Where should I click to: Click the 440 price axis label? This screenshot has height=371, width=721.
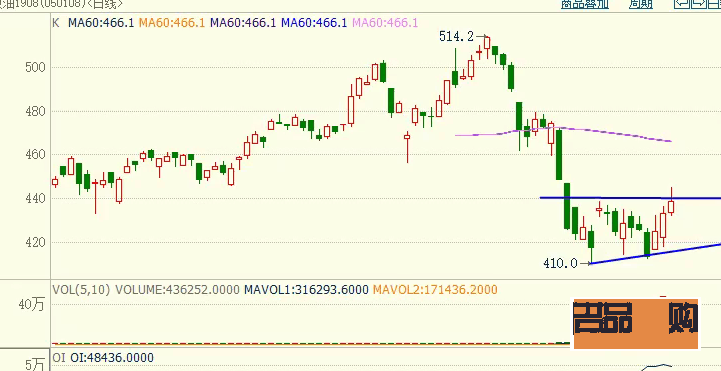tap(35, 199)
